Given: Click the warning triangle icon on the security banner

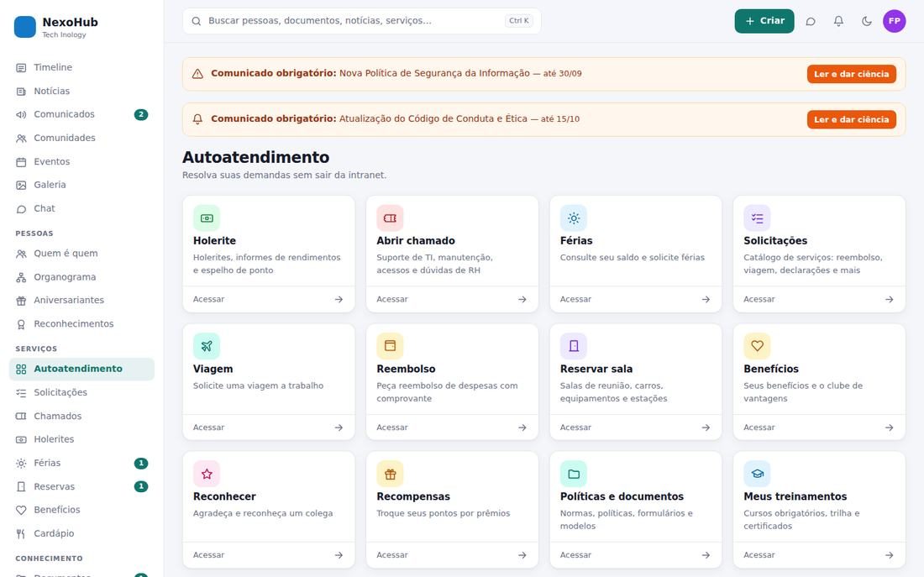Looking at the screenshot, I should (197, 74).
